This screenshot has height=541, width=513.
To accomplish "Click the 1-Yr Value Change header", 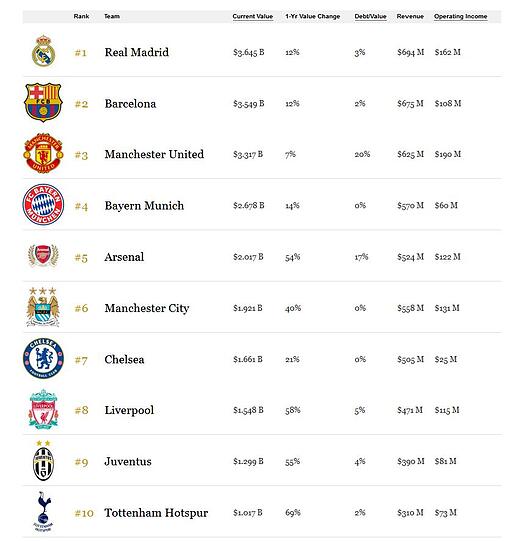I will 313,16.
